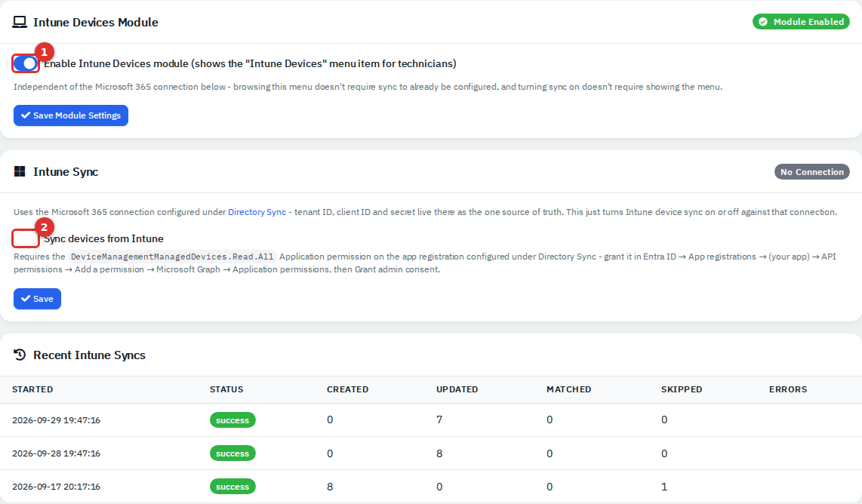Screen dimensions: 862x504
Task: Click the Save button under Intune Sync
Action: click(38, 299)
